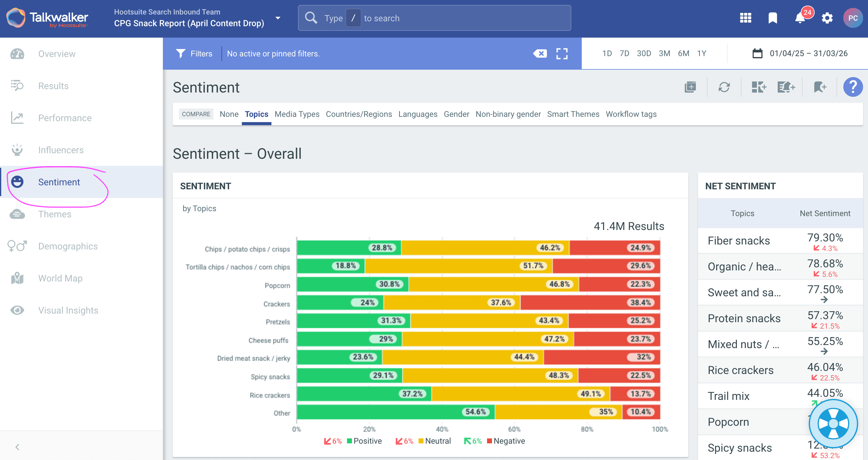This screenshot has width=868, height=460.
Task: Collapse the left sidebar with chevron
Action: coord(18,447)
